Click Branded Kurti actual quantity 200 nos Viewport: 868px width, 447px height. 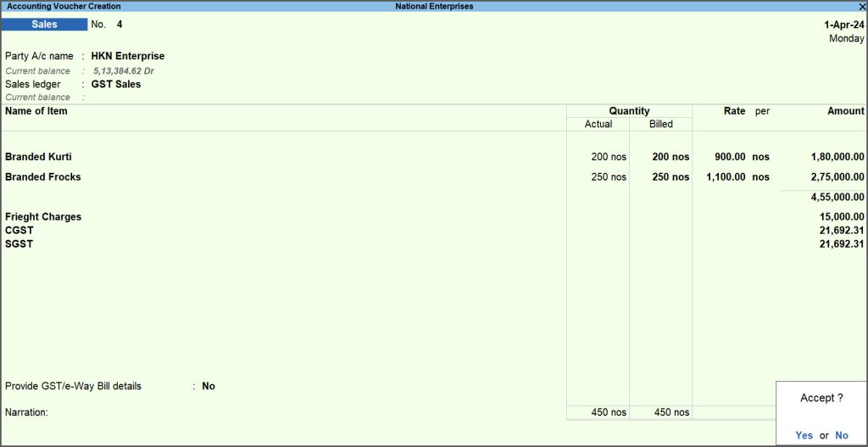[609, 157]
